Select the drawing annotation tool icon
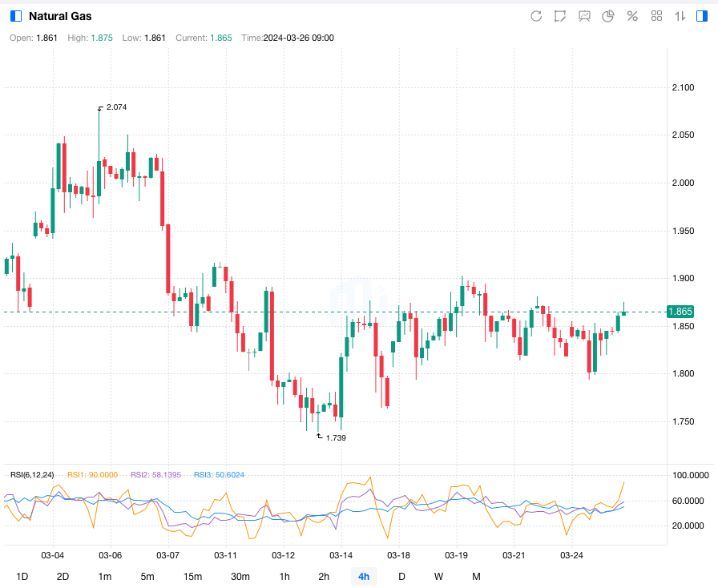This screenshot has width=718, height=588. tap(560, 16)
